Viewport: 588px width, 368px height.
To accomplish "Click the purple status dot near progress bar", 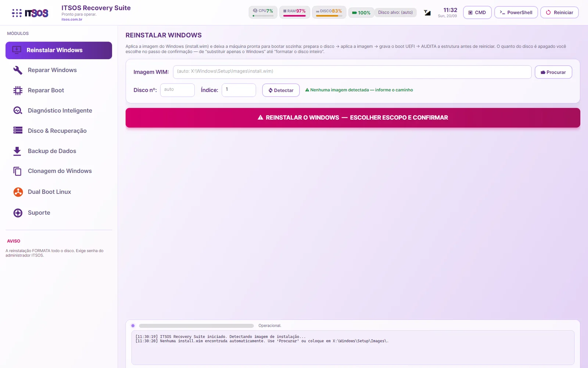I will point(133,326).
